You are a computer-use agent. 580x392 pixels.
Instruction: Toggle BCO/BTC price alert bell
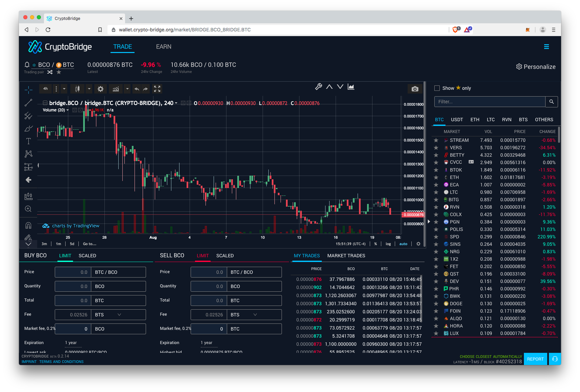27,64
